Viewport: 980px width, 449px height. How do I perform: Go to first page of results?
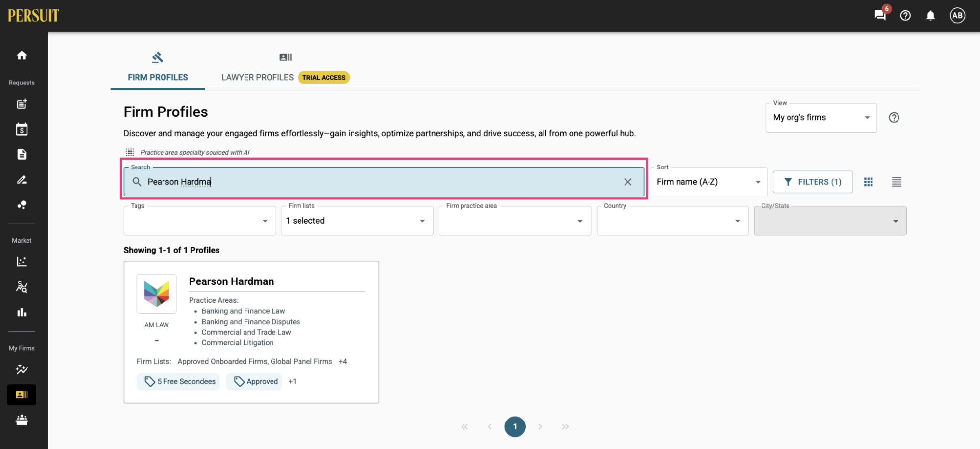464,427
